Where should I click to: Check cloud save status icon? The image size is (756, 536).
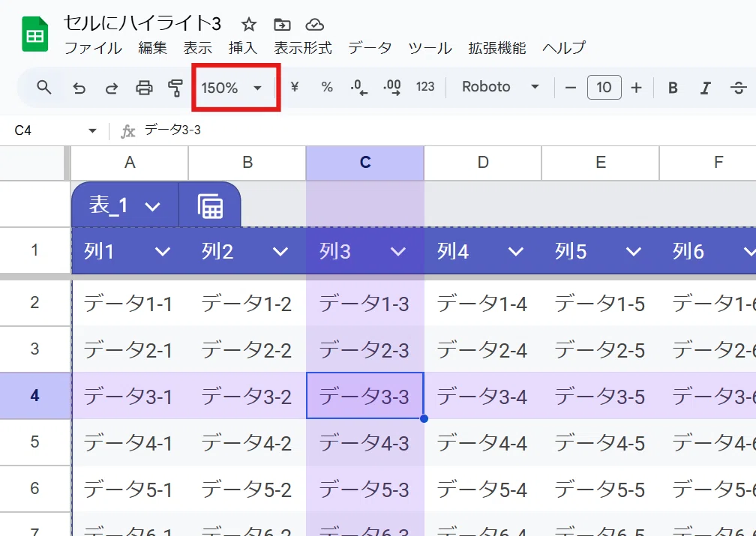point(314,24)
